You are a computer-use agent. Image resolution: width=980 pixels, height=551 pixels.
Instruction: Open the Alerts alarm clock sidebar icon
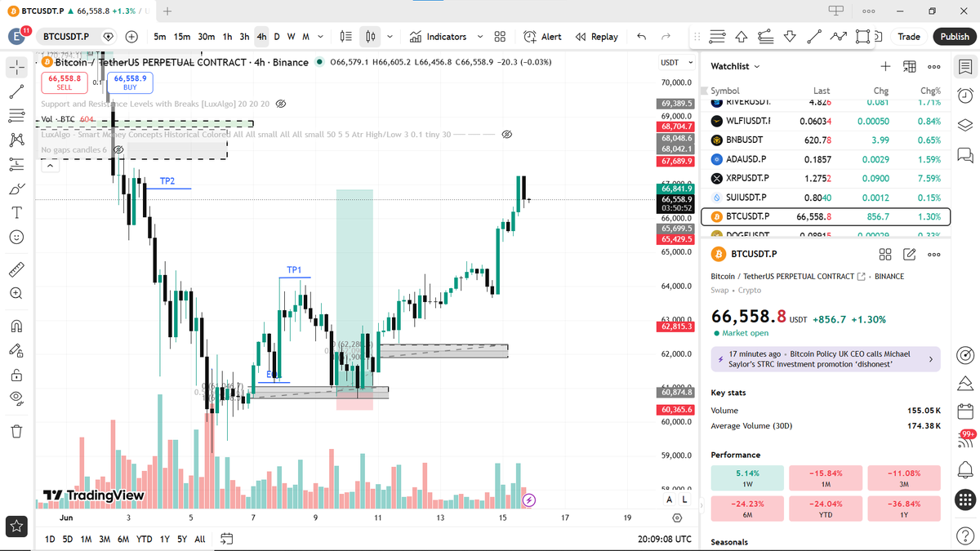(964, 96)
